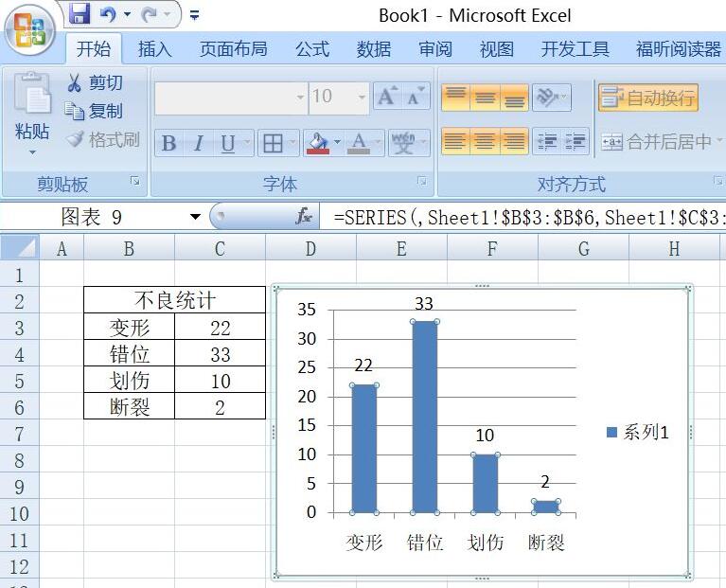Expand the name box dropdown arrow
This screenshot has height=588, width=726.
tap(195, 217)
